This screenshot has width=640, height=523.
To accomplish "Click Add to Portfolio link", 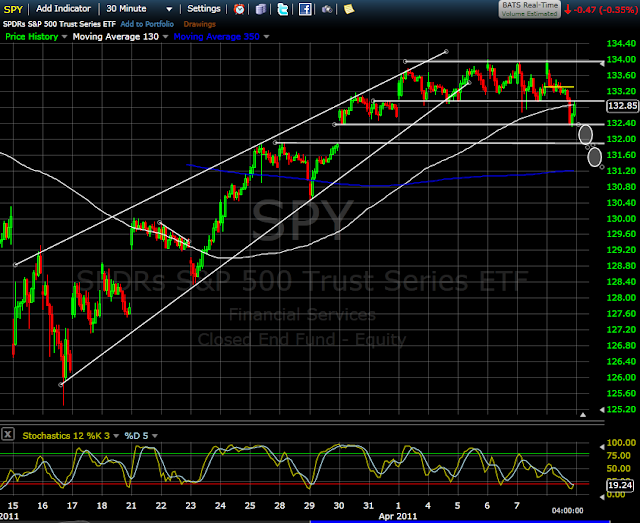I will (x=147, y=24).
